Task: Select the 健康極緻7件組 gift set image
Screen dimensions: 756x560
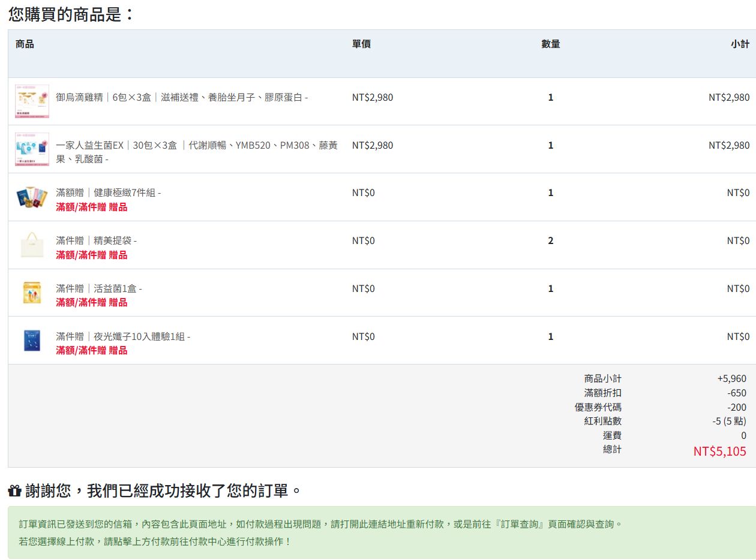Action: tap(32, 197)
